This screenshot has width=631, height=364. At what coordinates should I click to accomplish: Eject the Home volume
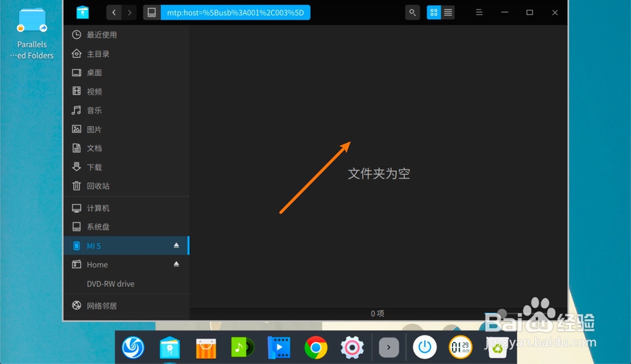pos(176,264)
